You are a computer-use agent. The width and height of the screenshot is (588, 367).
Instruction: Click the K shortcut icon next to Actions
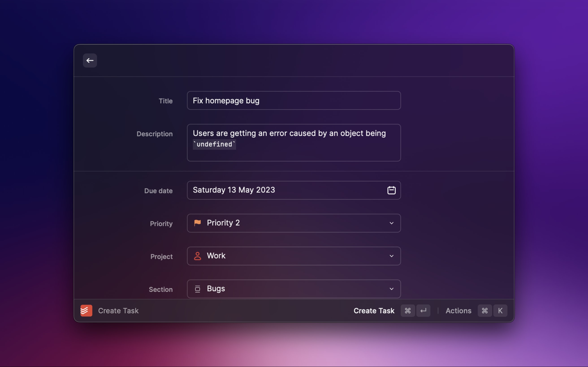click(499, 310)
